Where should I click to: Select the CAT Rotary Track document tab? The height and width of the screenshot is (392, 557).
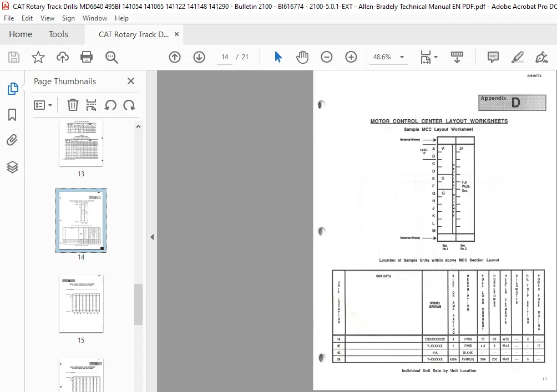point(134,34)
